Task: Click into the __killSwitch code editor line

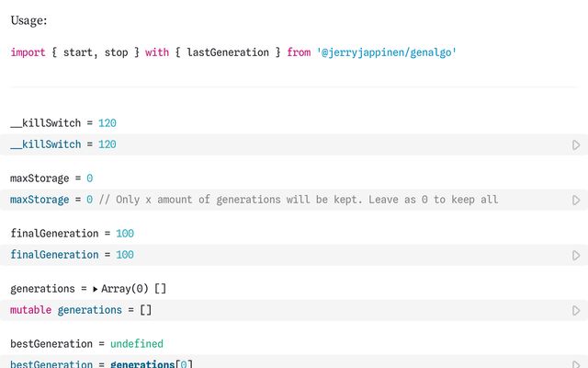Action: click(x=276, y=144)
